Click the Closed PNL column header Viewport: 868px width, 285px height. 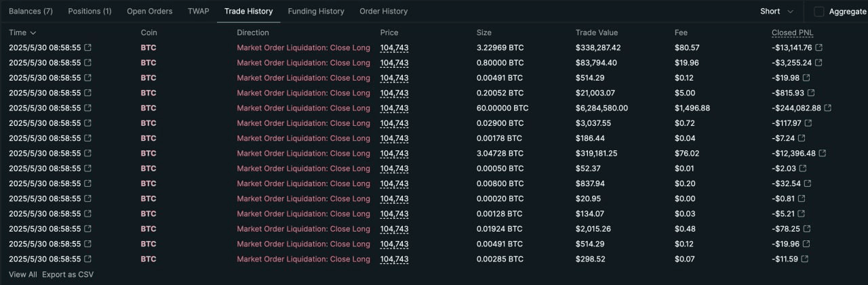point(792,32)
